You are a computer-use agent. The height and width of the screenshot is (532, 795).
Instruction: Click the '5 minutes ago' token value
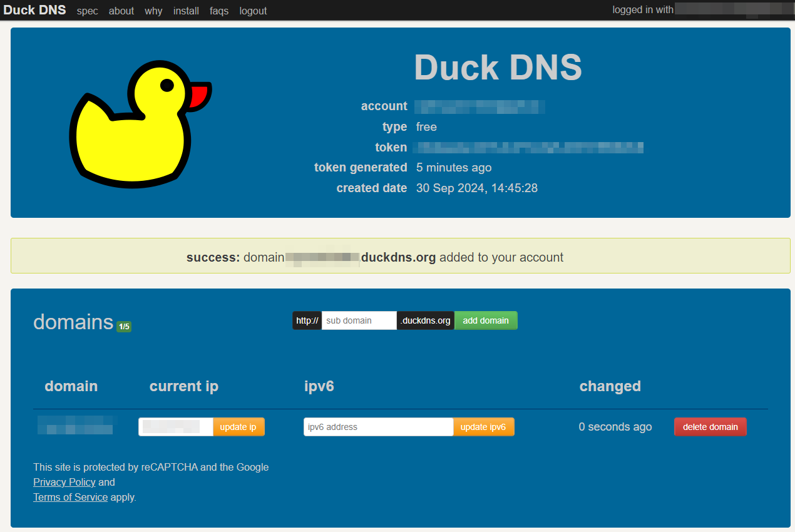[454, 167]
